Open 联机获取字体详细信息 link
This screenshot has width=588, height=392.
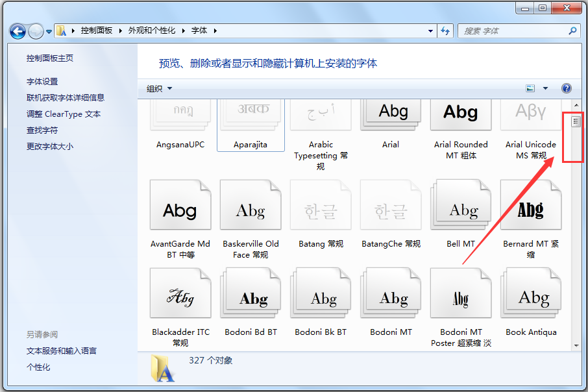(x=66, y=97)
